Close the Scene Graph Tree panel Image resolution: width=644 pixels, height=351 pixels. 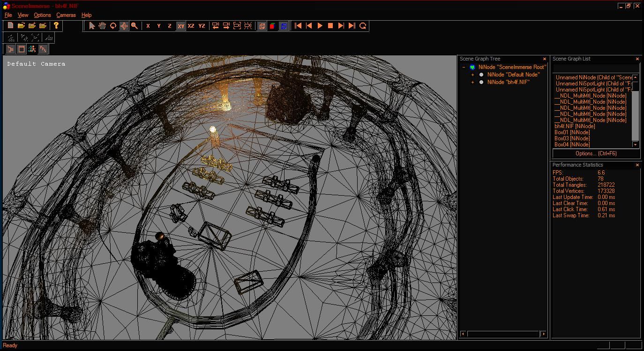[544, 59]
